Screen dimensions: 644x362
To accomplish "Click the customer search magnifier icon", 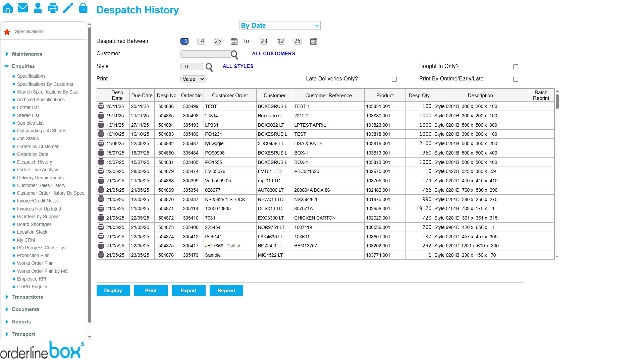I will [x=234, y=54].
